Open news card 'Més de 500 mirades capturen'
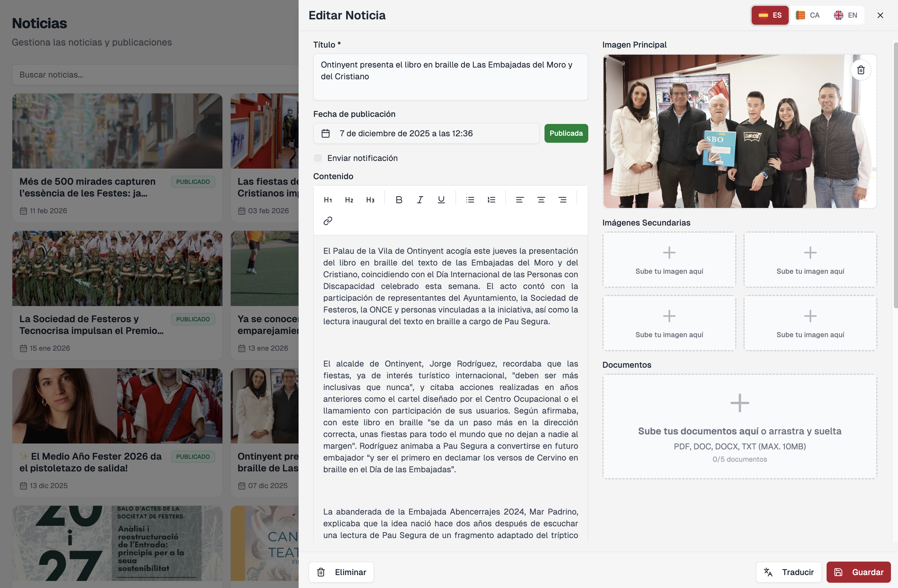Image resolution: width=898 pixels, height=588 pixels. pos(117,158)
